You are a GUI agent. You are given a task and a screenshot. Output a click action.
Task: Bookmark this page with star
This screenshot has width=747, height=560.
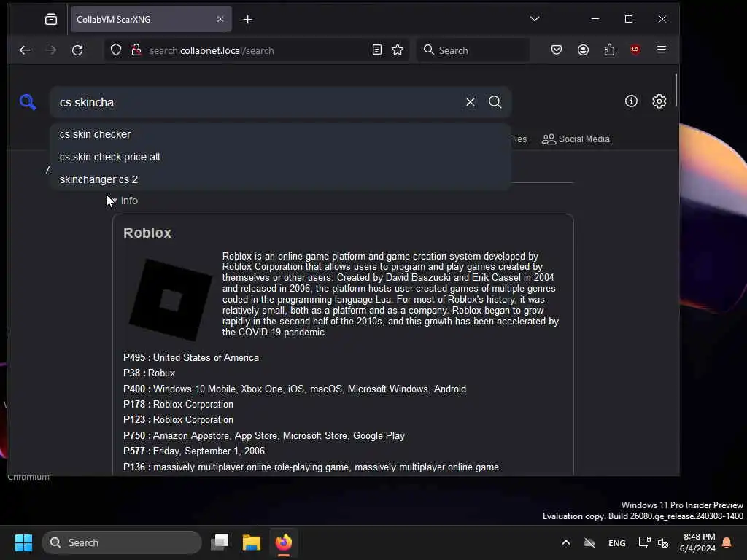click(398, 50)
